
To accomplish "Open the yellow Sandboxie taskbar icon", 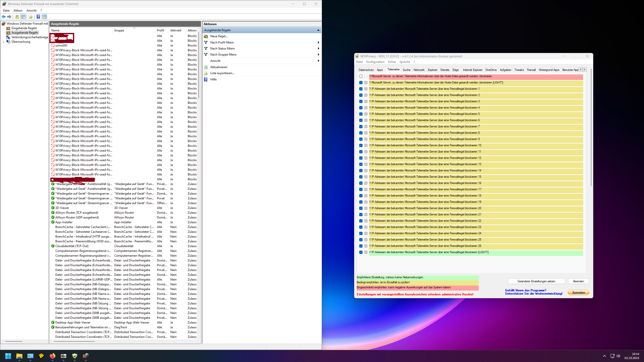I will [x=42, y=356].
